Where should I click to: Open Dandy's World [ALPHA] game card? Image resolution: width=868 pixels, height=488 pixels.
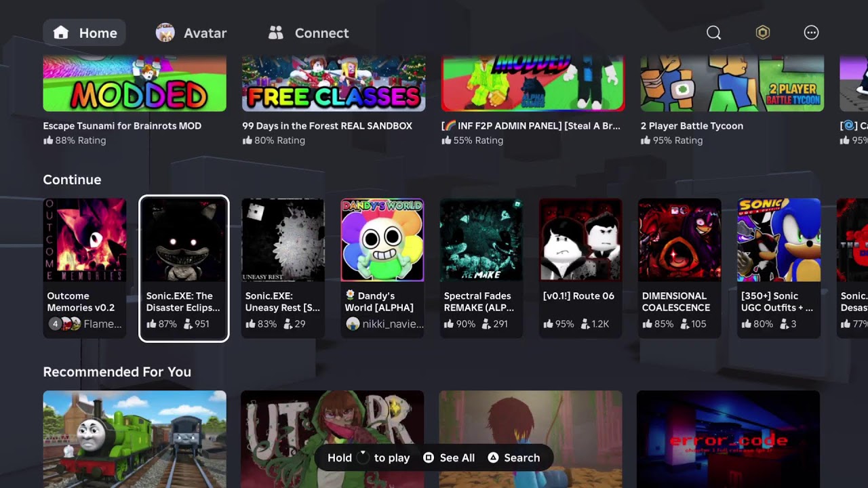(x=382, y=268)
